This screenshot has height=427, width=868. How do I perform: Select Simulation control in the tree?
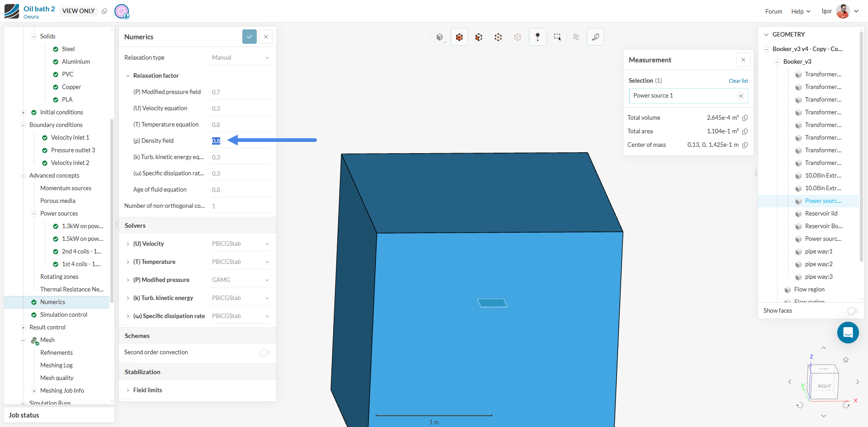tap(64, 315)
